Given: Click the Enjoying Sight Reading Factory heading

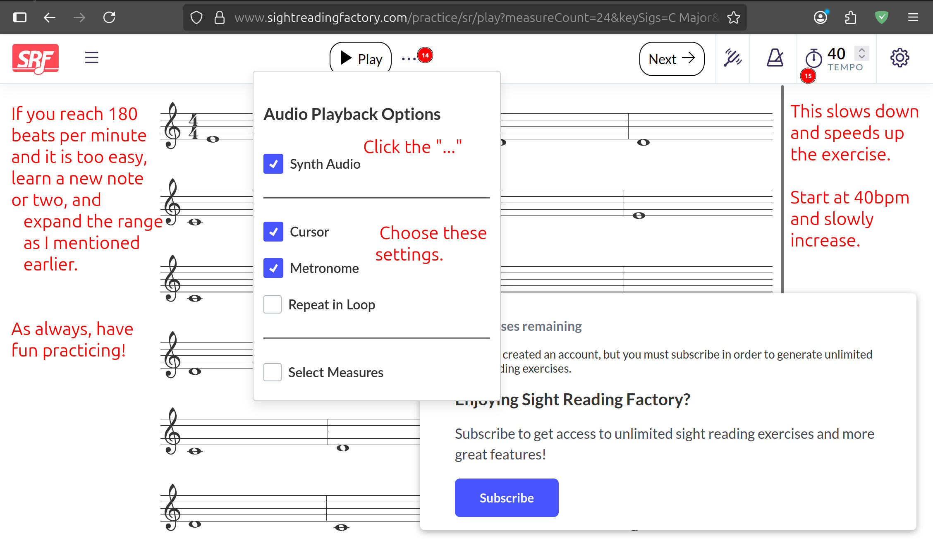Looking at the screenshot, I should [x=573, y=400].
